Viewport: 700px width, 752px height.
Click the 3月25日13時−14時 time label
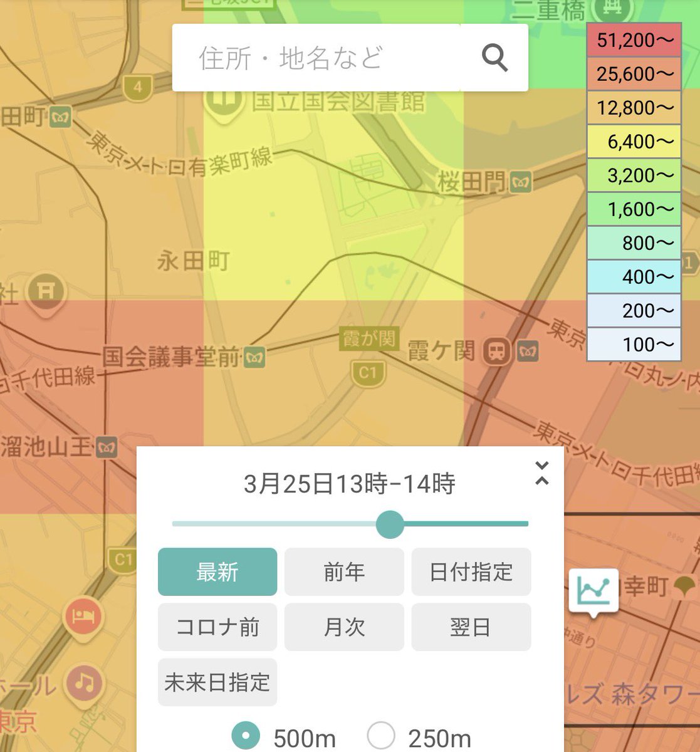(350, 484)
